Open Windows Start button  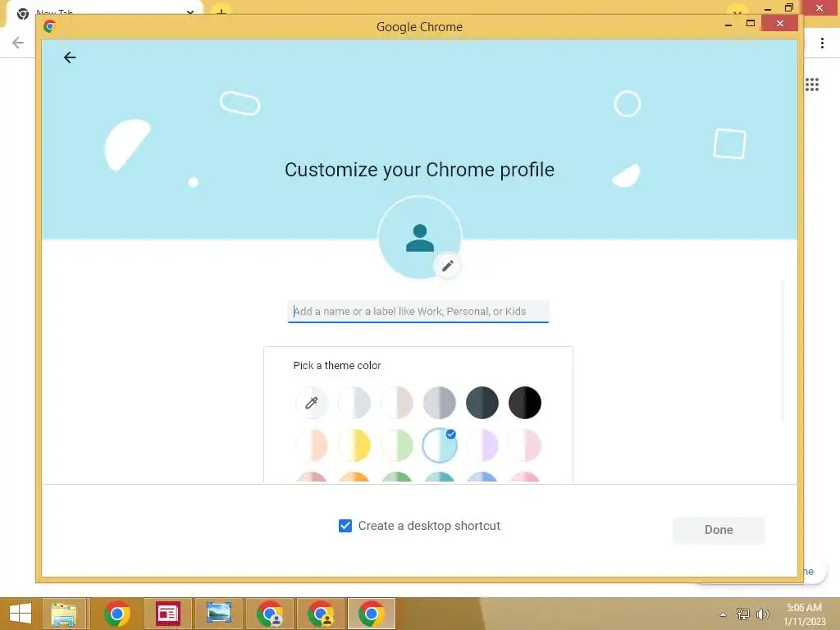tap(20, 614)
